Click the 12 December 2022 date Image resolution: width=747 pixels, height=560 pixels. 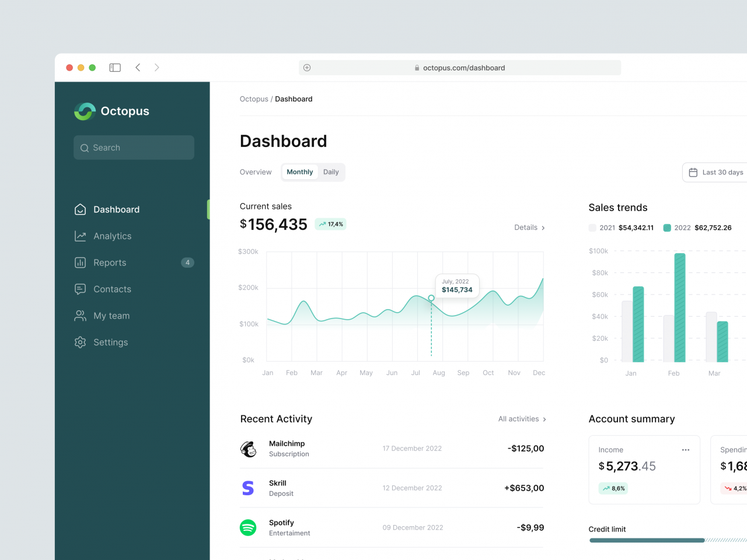point(412,488)
